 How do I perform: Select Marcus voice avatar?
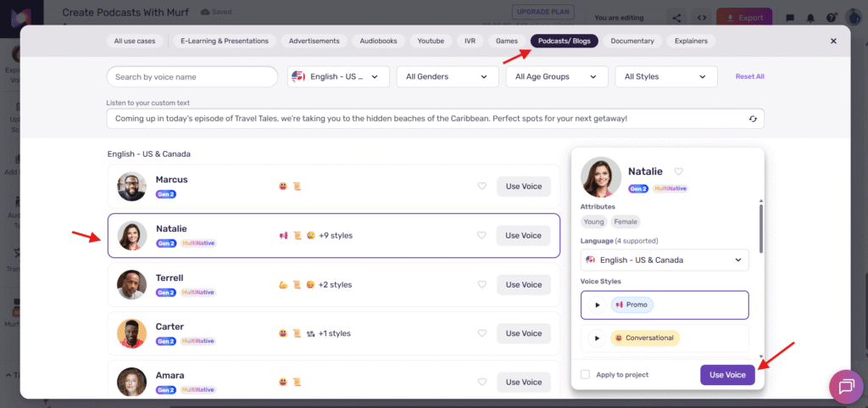click(131, 187)
